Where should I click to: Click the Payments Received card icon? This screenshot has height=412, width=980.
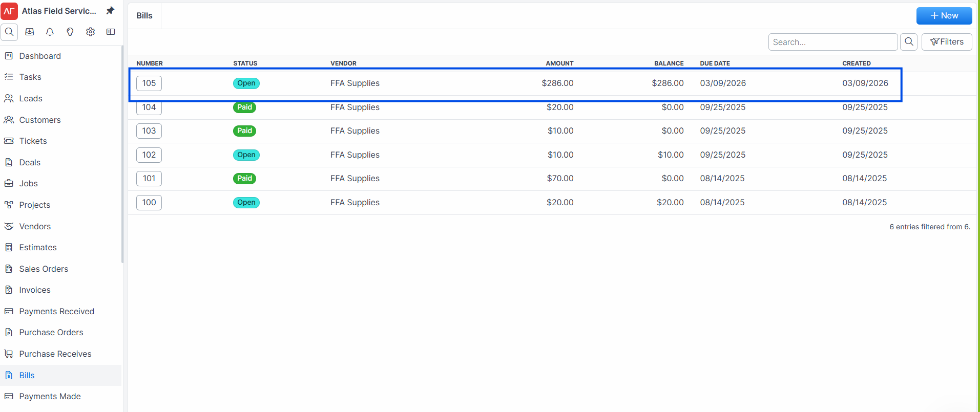coord(9,311)
